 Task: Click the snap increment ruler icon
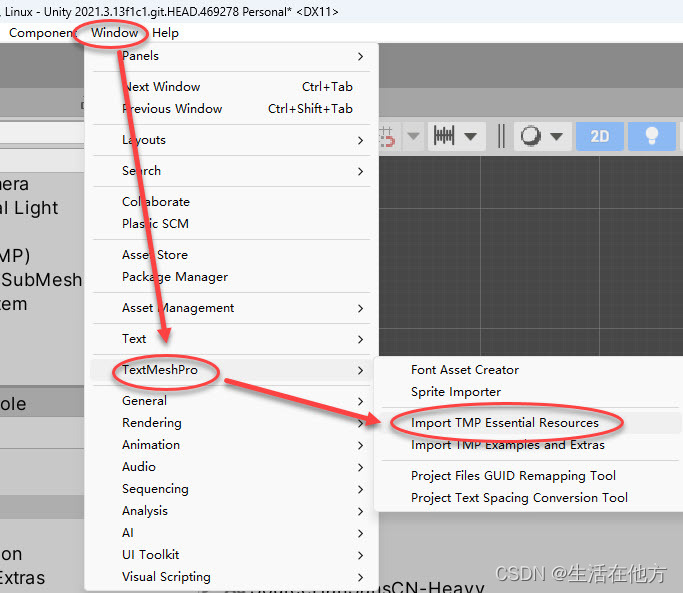444,136
